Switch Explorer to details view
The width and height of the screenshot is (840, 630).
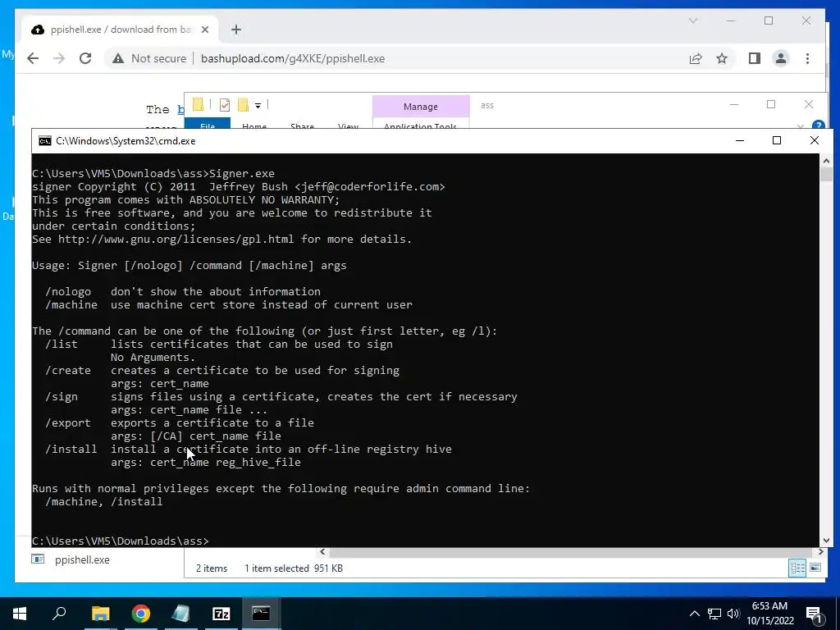click(797, 568)
